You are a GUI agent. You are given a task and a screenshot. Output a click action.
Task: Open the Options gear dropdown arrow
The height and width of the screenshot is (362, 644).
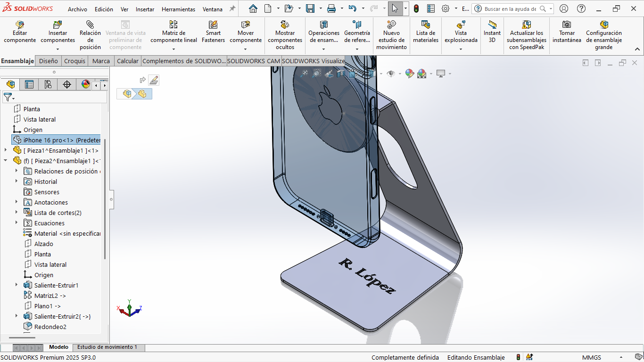click(x=456, y=8)
